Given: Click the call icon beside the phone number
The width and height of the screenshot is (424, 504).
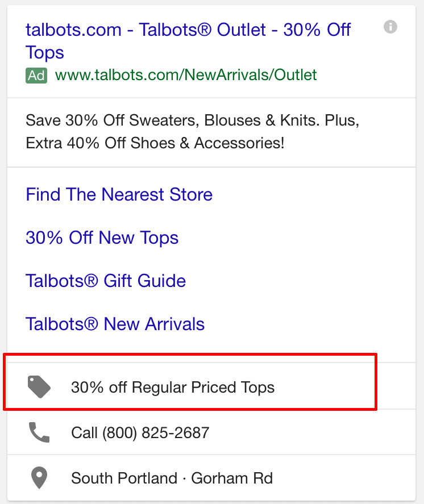Looking at the screenshot, I should (39, 432).
